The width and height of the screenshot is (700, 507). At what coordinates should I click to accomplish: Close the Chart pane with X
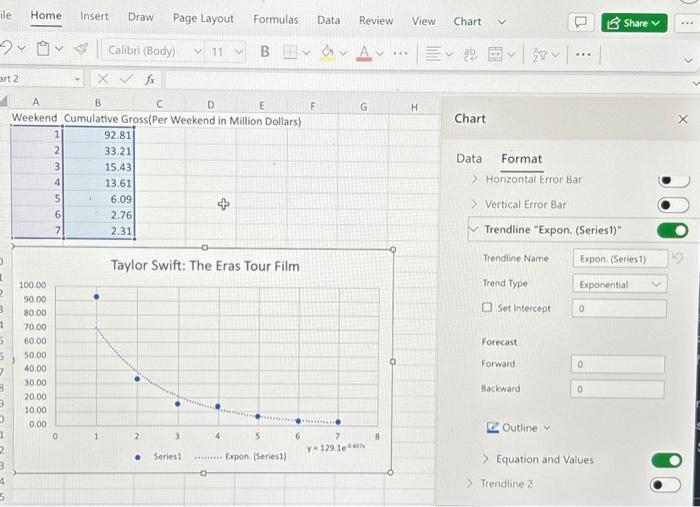tap(683, 119)
